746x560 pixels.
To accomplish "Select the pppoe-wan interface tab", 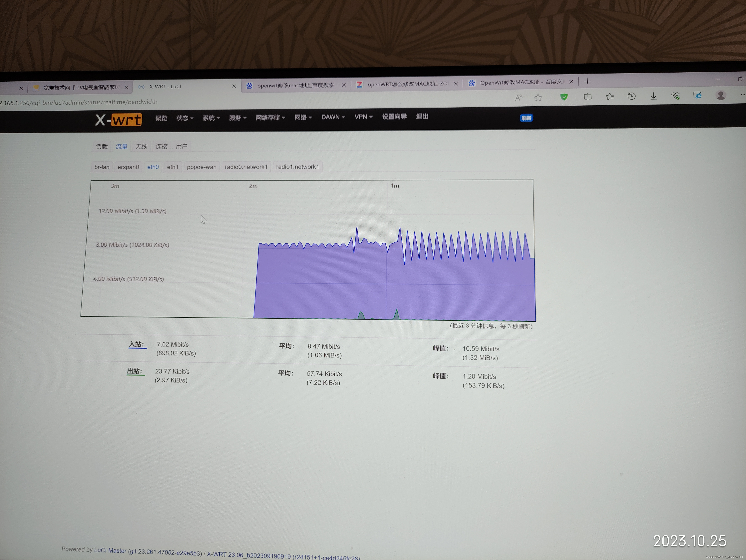I will [x=202, y=167].
